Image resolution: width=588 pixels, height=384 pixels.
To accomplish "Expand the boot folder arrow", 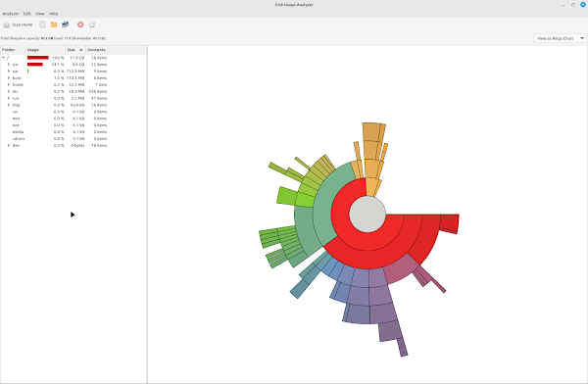I will [x=9, y=78].
